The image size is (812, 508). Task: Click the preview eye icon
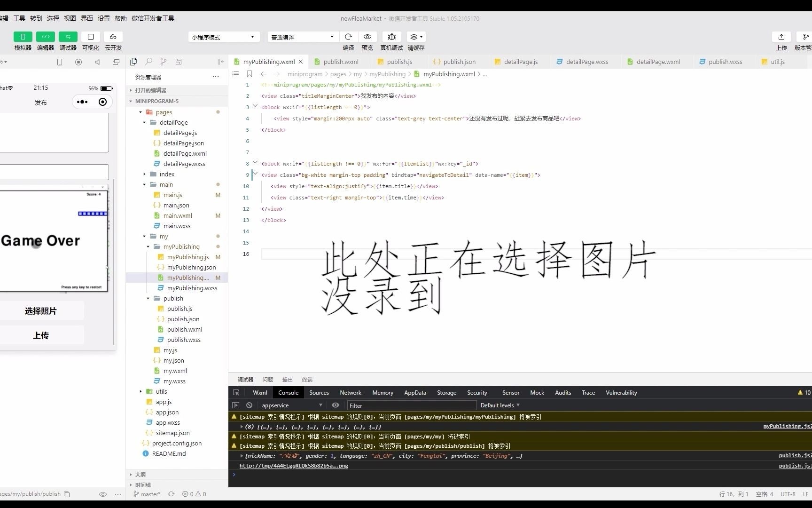pyautogui.click(x=367, y=37)
